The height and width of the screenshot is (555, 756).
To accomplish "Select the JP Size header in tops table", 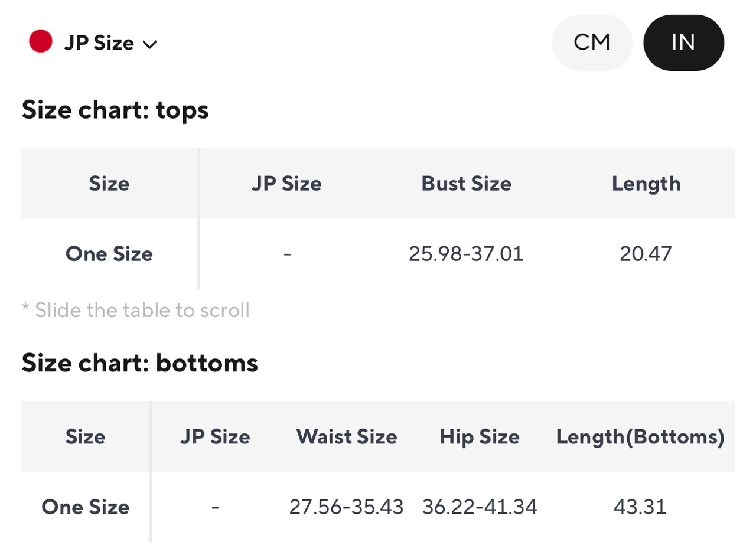I will coord(286,184).
